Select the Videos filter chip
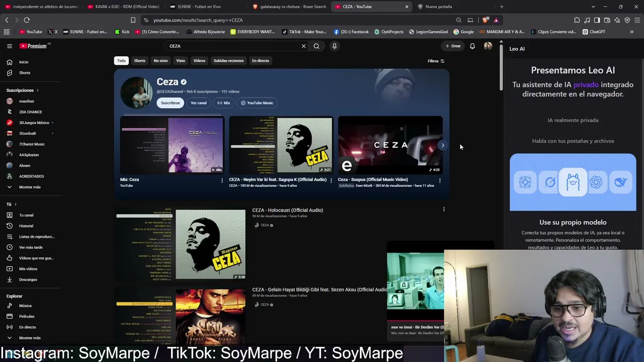The image size is (644, 362). pos(199,61)
